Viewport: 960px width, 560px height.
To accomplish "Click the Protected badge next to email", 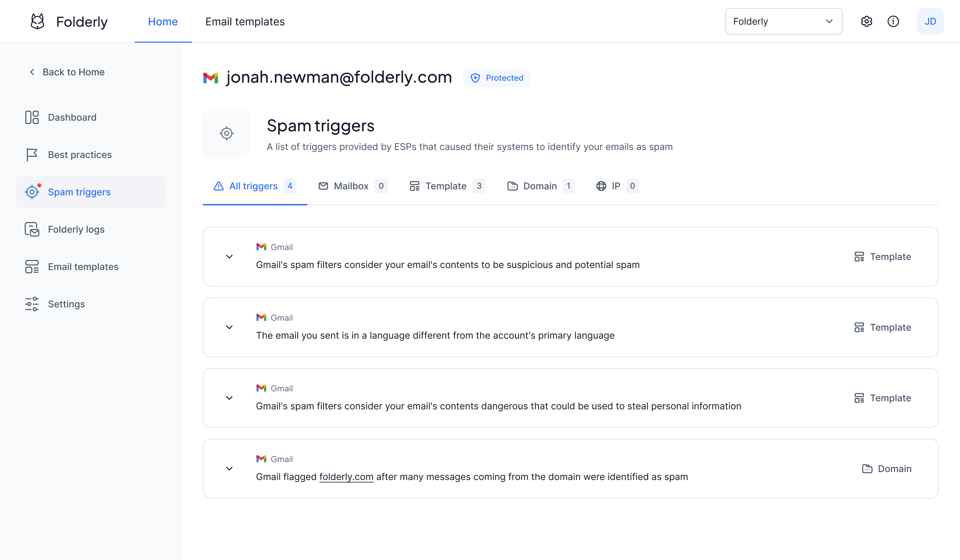I will point(497,78).
